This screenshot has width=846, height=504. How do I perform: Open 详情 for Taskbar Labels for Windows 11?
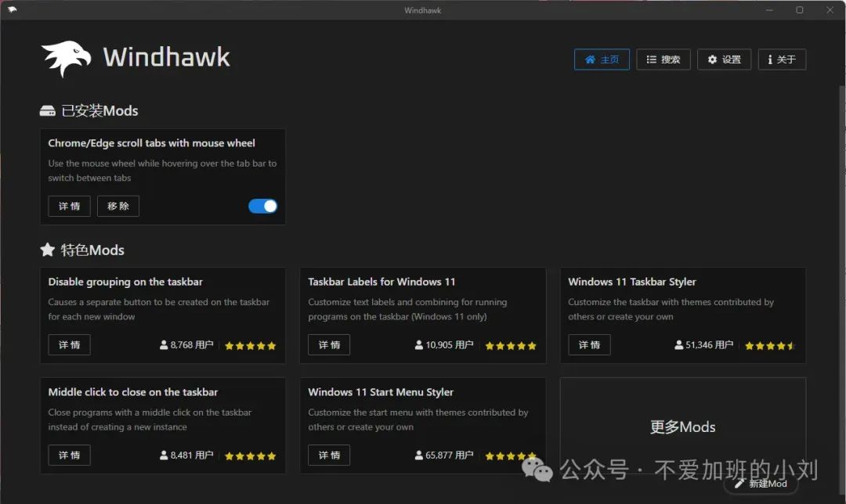click(329, 345)
